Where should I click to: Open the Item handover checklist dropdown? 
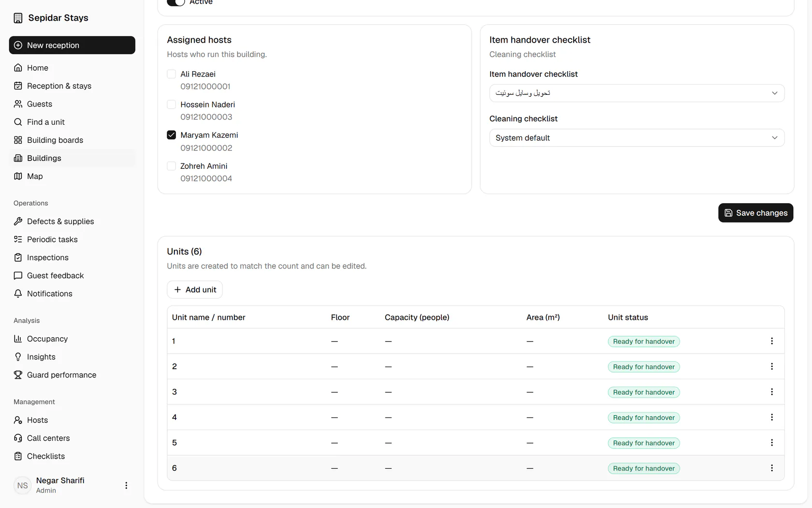(637, 93)
